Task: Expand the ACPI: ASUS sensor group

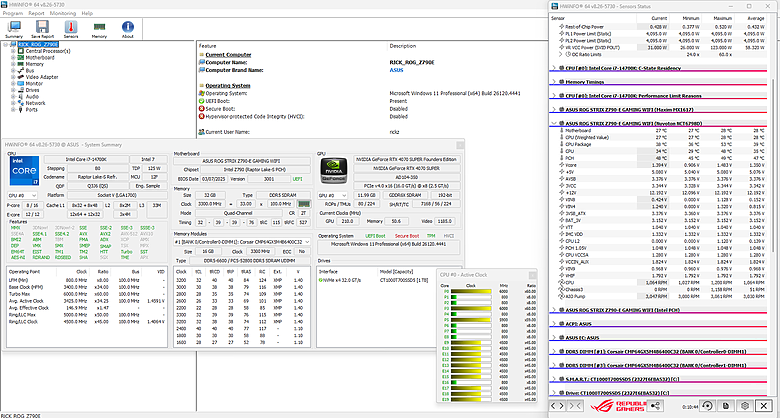Action: [555, 323]
